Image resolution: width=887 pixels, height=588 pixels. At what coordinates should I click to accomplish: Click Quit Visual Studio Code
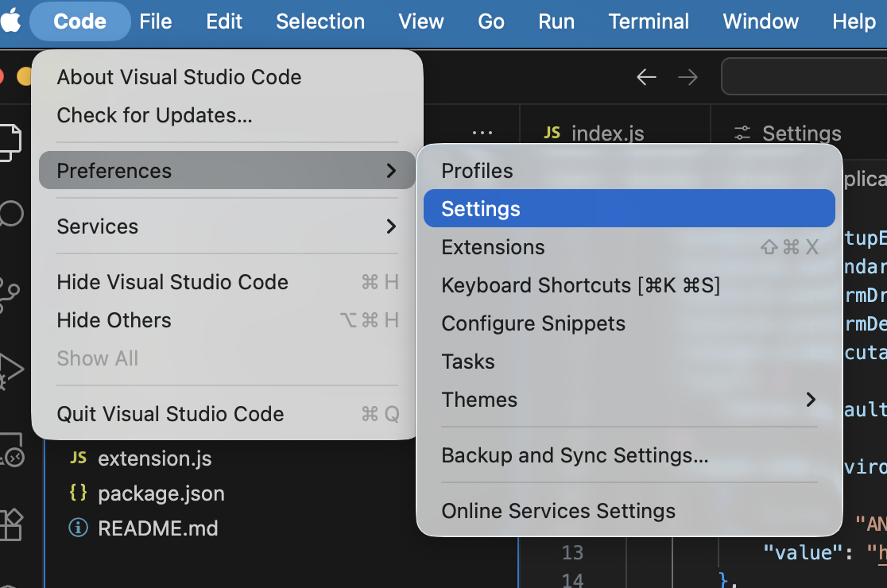[170, 414]
